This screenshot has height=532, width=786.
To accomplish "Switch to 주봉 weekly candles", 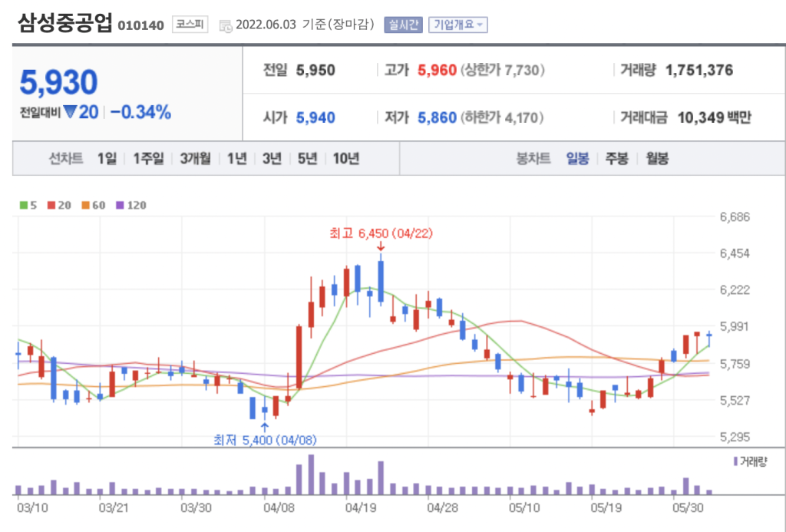I will coord(616,159).
